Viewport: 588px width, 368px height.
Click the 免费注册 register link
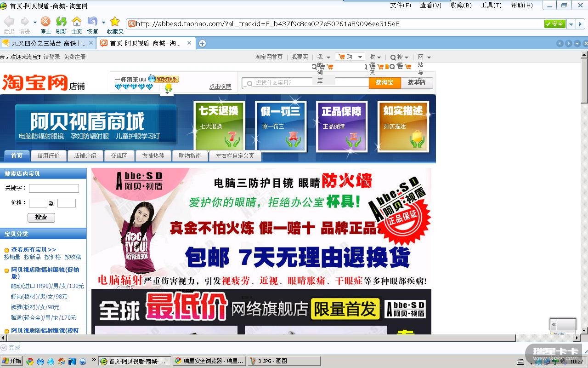pyautogui.click(x=74, y=57)
